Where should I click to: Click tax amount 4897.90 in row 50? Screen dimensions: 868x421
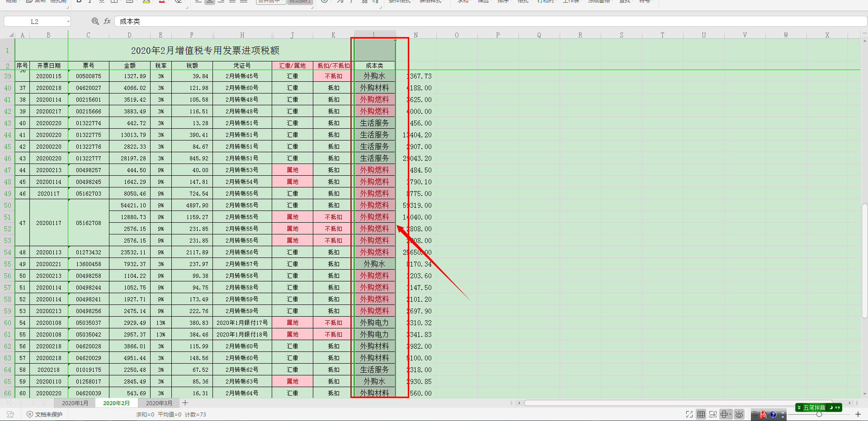pyautogui.click(x=192, y=206)
